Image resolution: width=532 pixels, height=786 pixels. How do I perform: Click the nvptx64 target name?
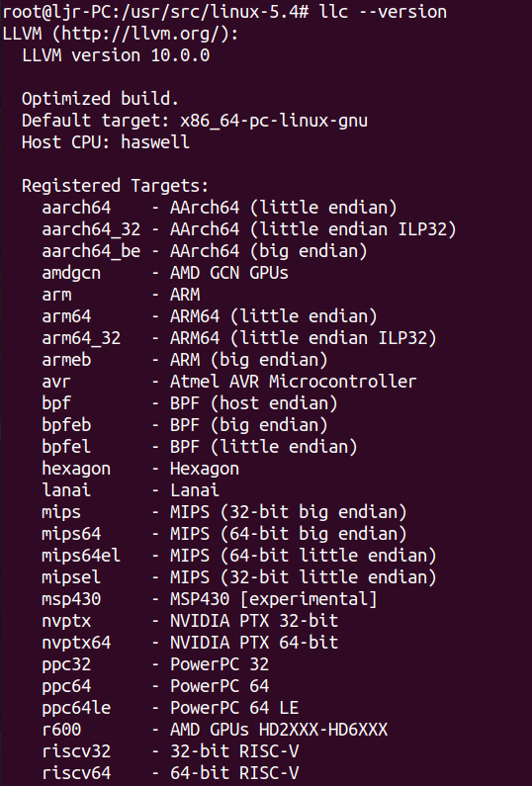(76, 643)
